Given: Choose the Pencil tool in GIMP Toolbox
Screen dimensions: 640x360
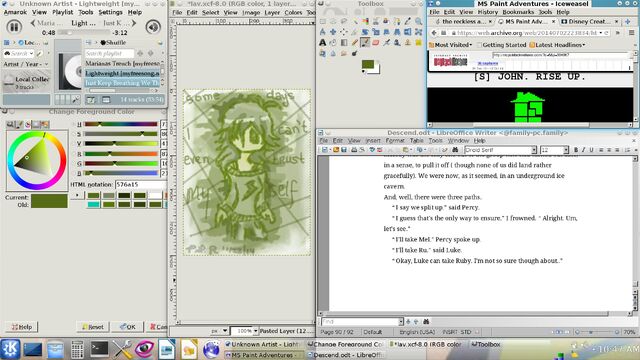Looking at the screenshot, I should pyautogui.click(x=354, y=42).
